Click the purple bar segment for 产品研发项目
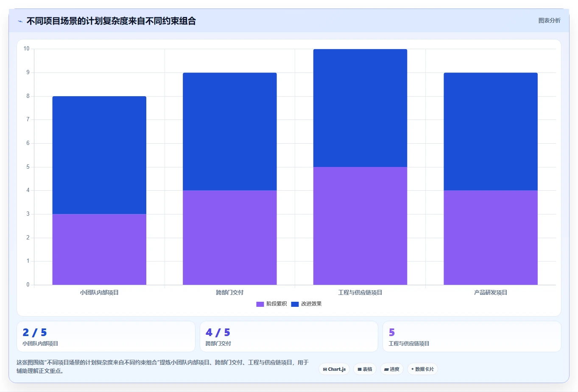The image size is (578, 392). pyautogui.click(x=491, y=237)
